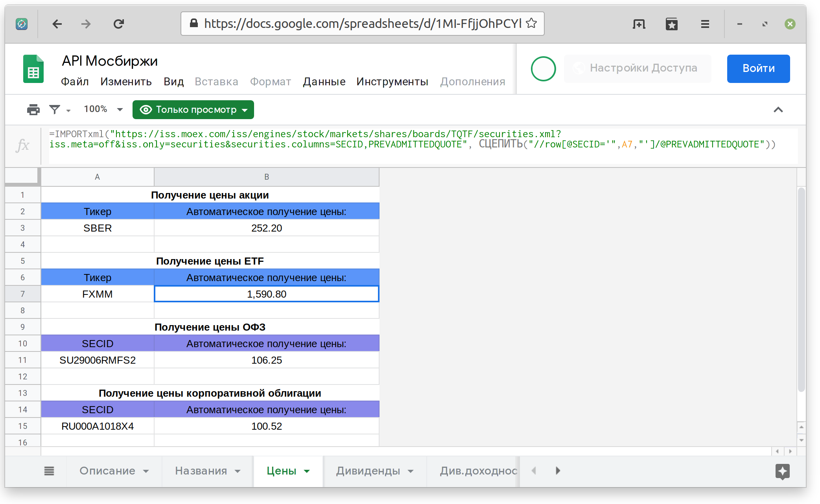This screenshot has height=504, width=820.
Task: Switch to the Дивиденды sheet
Action: (x=368, y=471)
